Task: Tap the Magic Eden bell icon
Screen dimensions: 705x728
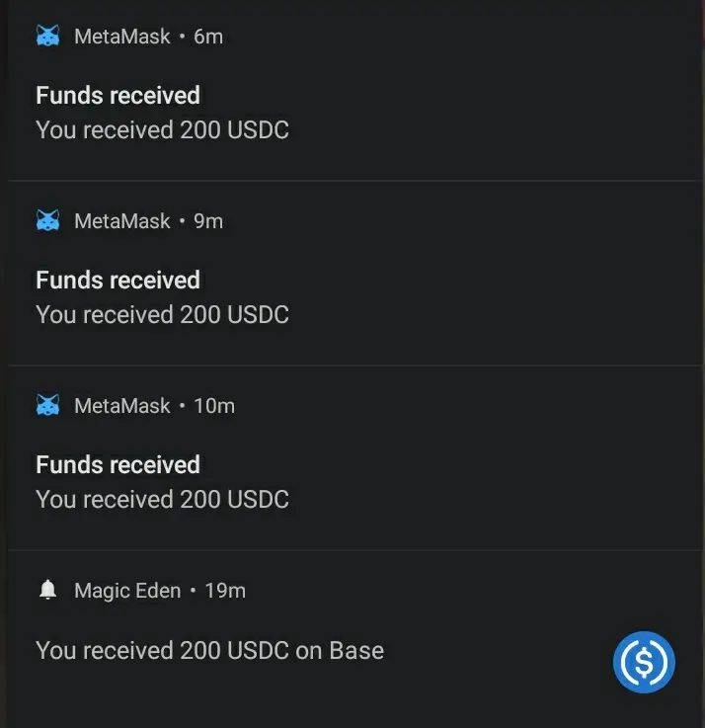Action: pos(47,590)
